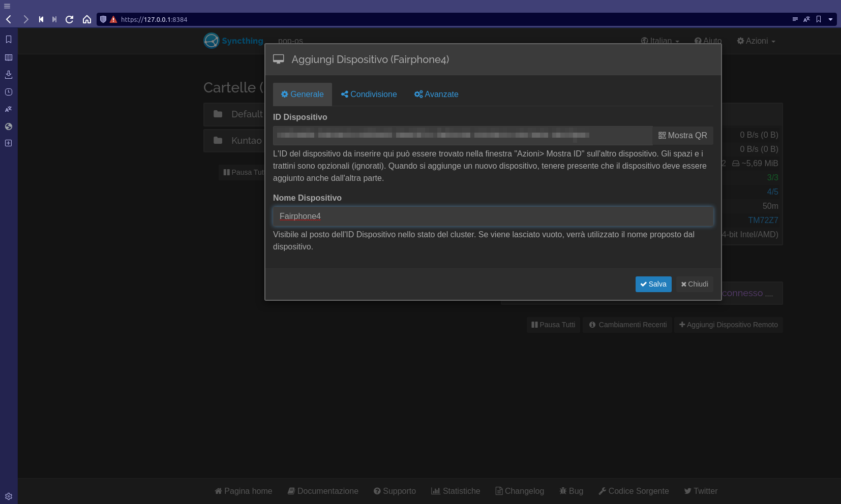Open the Statistiche footer link
Screen dimensions: 841x504
point(456,491)
